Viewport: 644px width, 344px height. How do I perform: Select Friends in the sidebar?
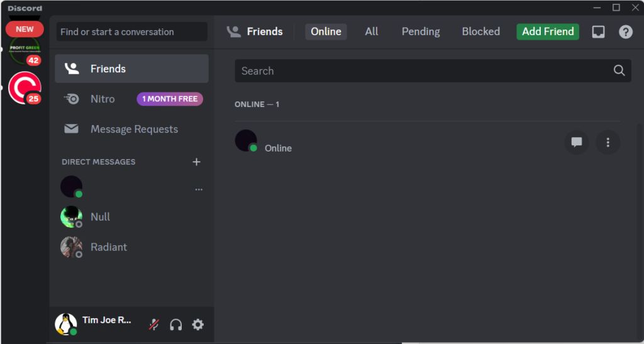tap(131, 69)
